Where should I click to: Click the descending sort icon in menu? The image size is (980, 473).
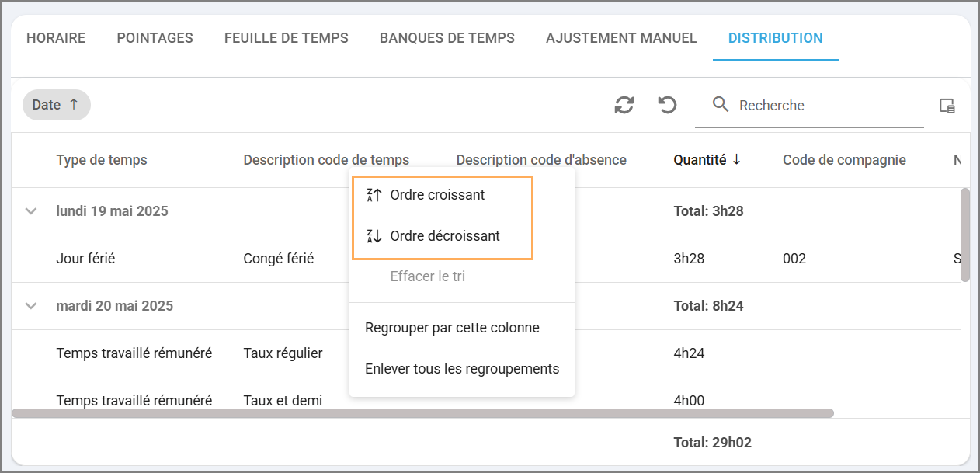pos(374,236)
